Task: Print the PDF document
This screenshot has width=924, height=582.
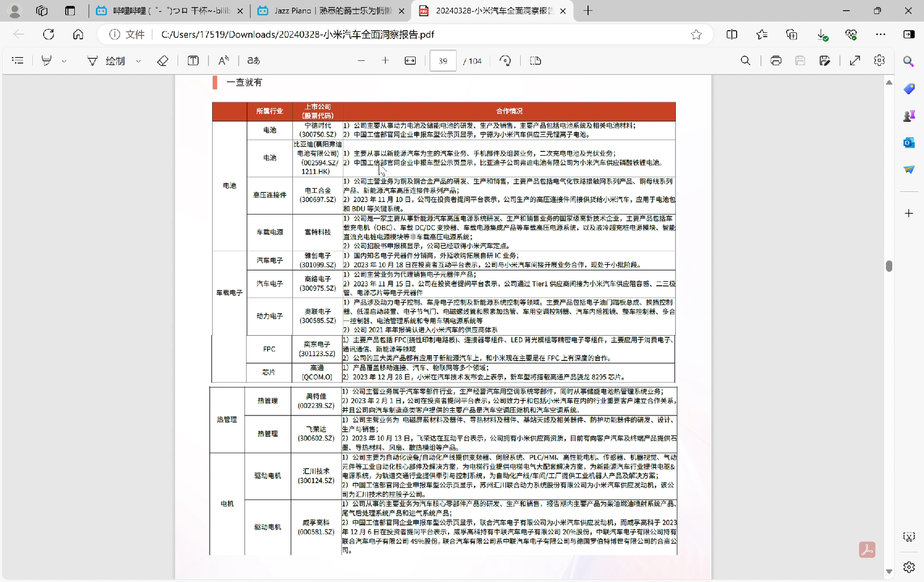Action: (776, 60)
